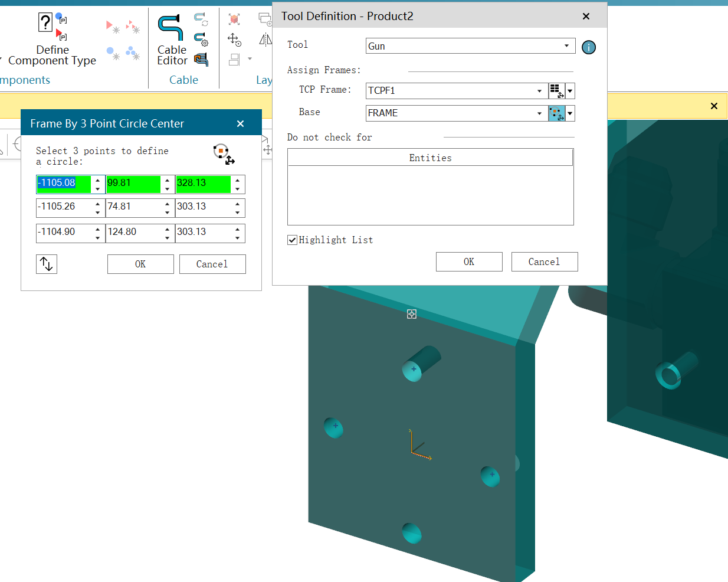Click the -1105.26 X input field
The width and height of the screenshot is (728, 582).
coord(64,208)
